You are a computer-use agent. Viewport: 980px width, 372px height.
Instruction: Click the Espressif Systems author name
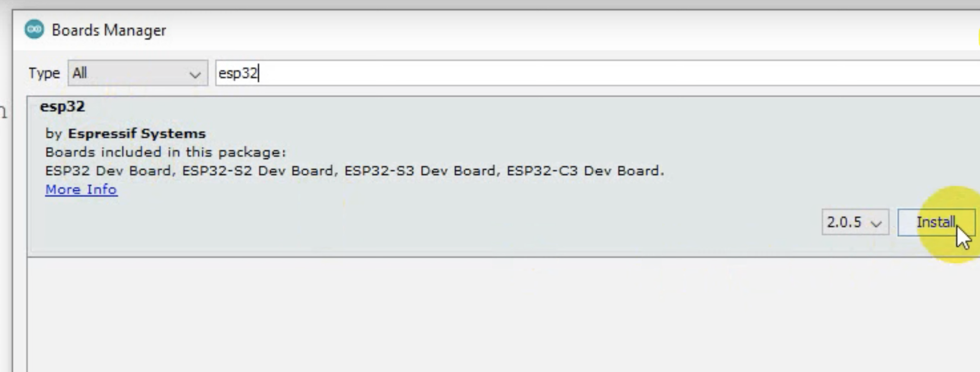pyautogui.click(x=137, y=134)
